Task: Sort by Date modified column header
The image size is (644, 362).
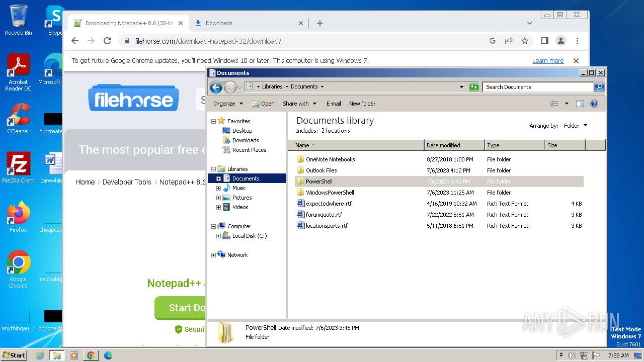Action: click(454, 145)
